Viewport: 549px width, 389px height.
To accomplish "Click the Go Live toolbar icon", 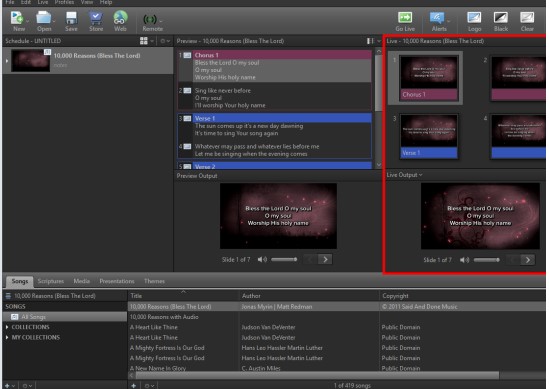I will pos(405,17).
